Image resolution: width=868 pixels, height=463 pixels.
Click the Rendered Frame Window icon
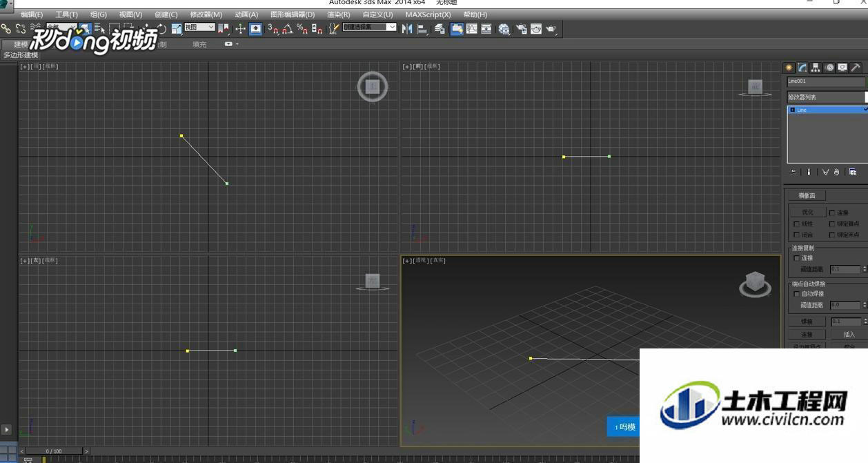click(536, 28)
